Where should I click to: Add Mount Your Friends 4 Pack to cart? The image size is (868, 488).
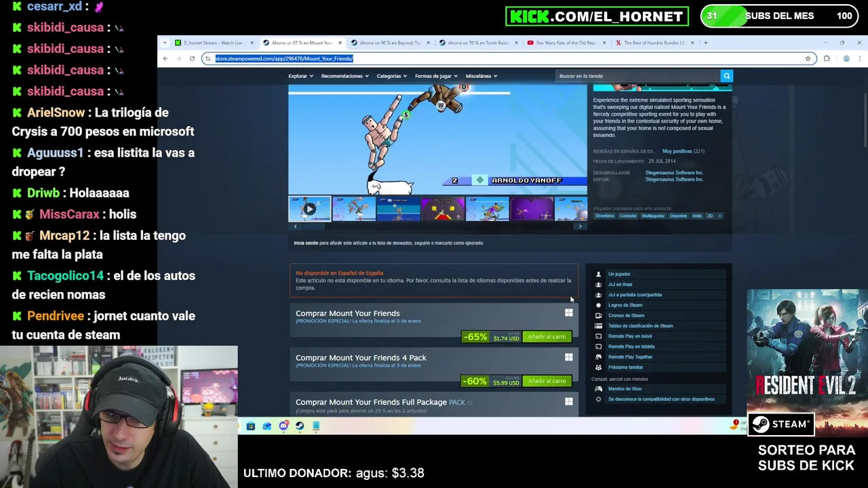tap(547, 381)
